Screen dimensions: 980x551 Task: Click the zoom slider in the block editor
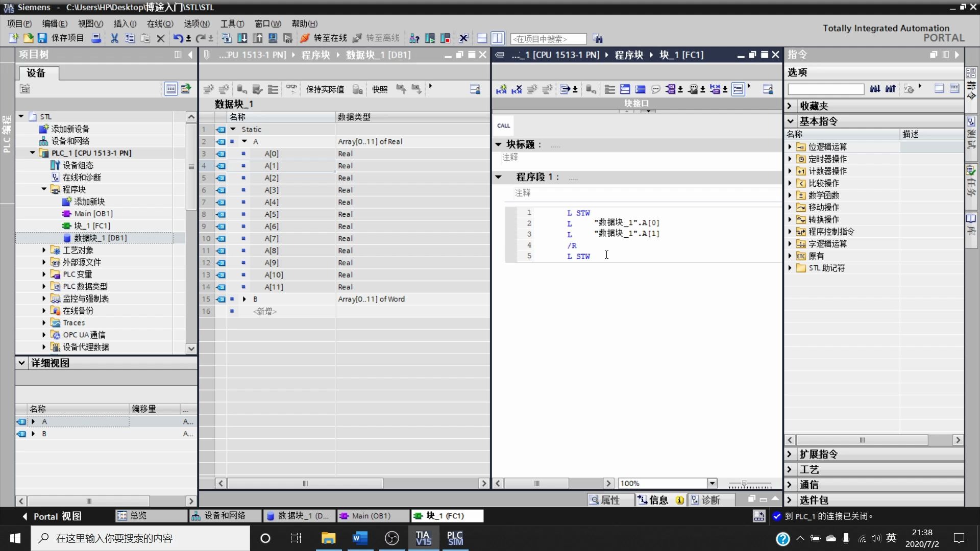coord(744,483)
